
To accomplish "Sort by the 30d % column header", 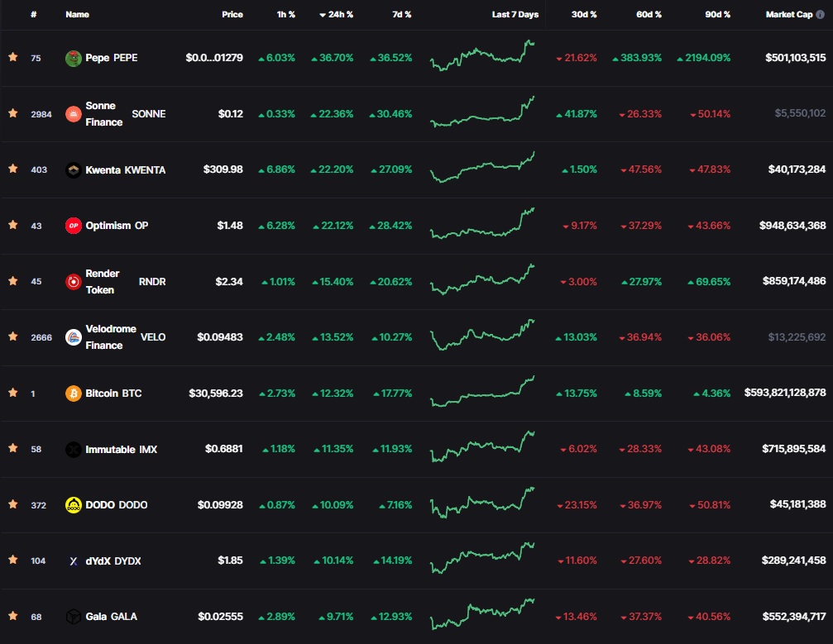I will (x=584, y=14).
